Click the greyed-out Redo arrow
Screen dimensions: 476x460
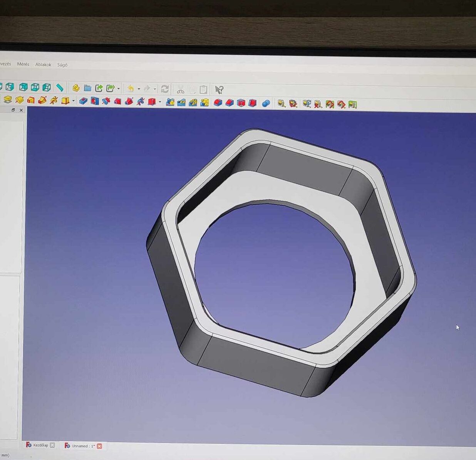tap(147, 89)
